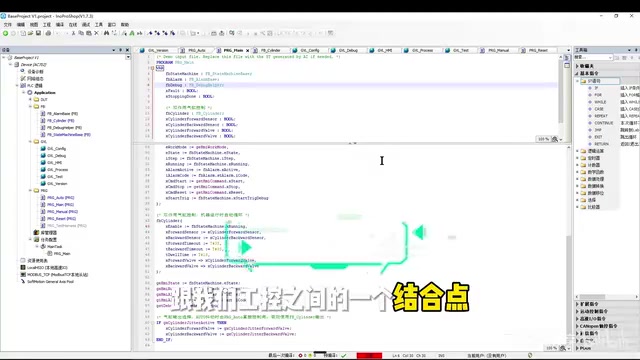Click the Application node icon in tree
Screen dimensions: 640x360
pyautogui.click(x=29, y=93)
